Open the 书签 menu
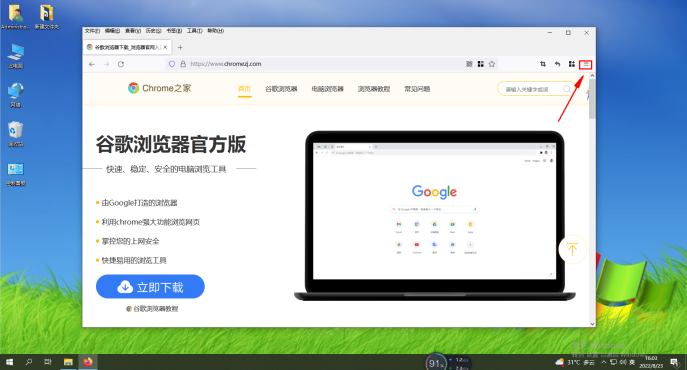Image resolution: width=687 pixels, height=370 pixels. coord(174,31)
